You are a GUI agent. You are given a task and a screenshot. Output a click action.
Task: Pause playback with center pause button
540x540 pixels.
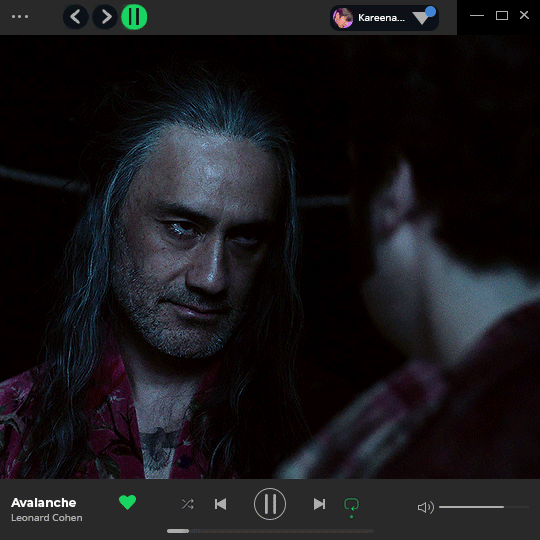(x=270, y=504)
